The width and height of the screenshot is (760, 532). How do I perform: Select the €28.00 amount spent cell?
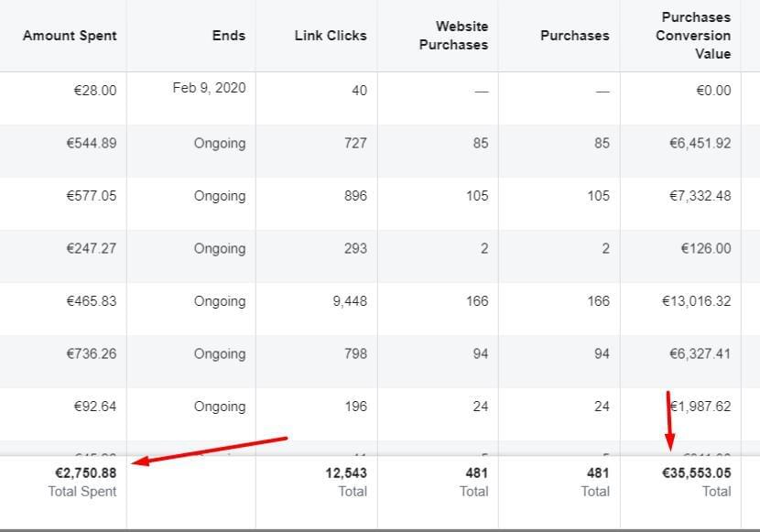(x=94, y=91)
